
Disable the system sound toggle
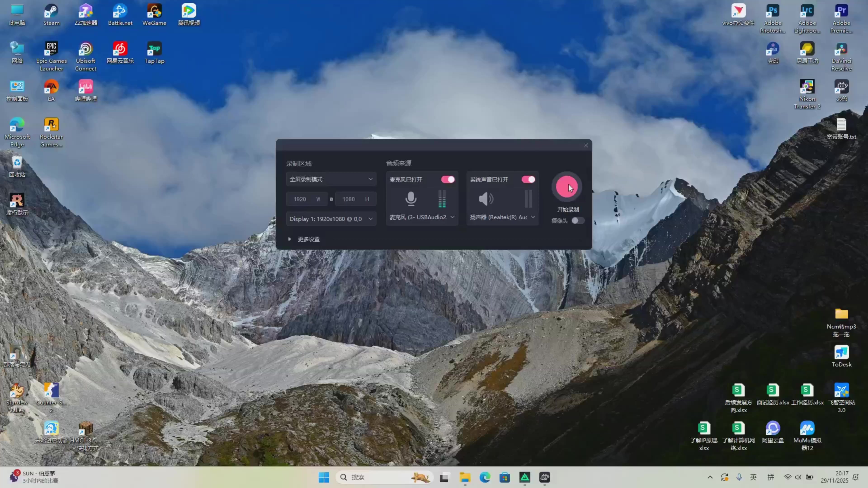click(x=528, y=180)
